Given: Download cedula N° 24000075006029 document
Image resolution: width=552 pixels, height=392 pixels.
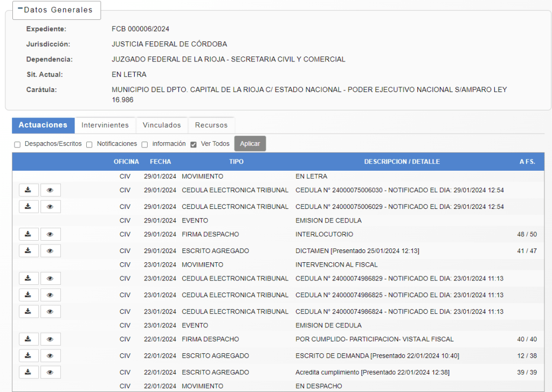Looking at the screenshot, I should tap(29, 207).
